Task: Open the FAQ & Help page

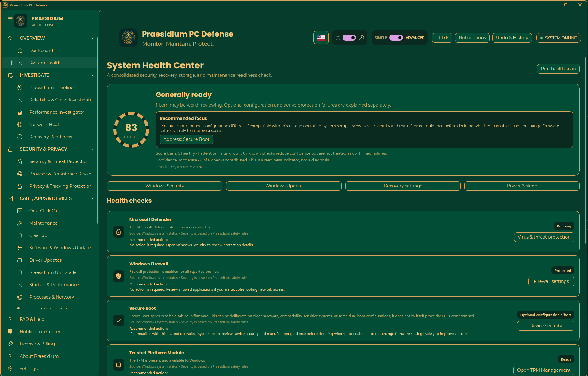Action: tap(49, 319)
